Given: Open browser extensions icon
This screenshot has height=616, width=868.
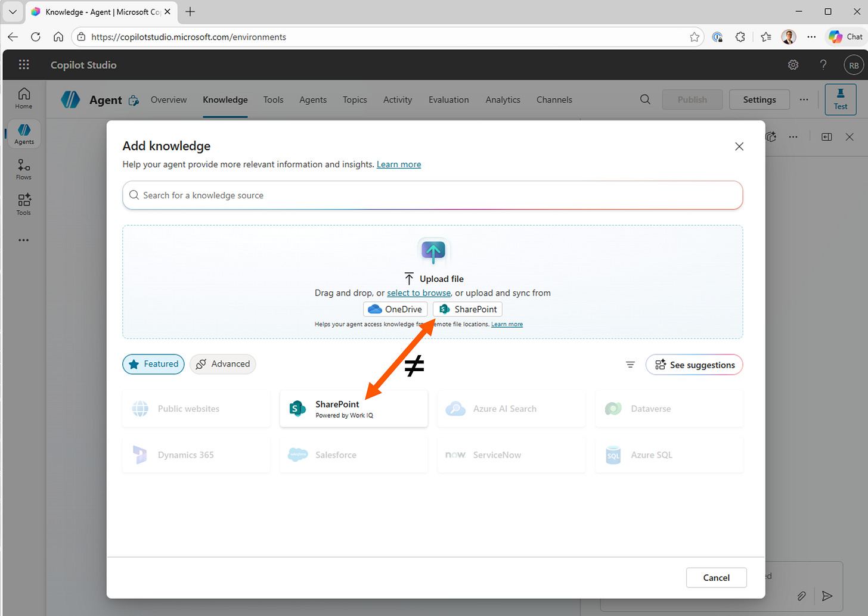Looking at the screenshot, I should tap(740, 37).
